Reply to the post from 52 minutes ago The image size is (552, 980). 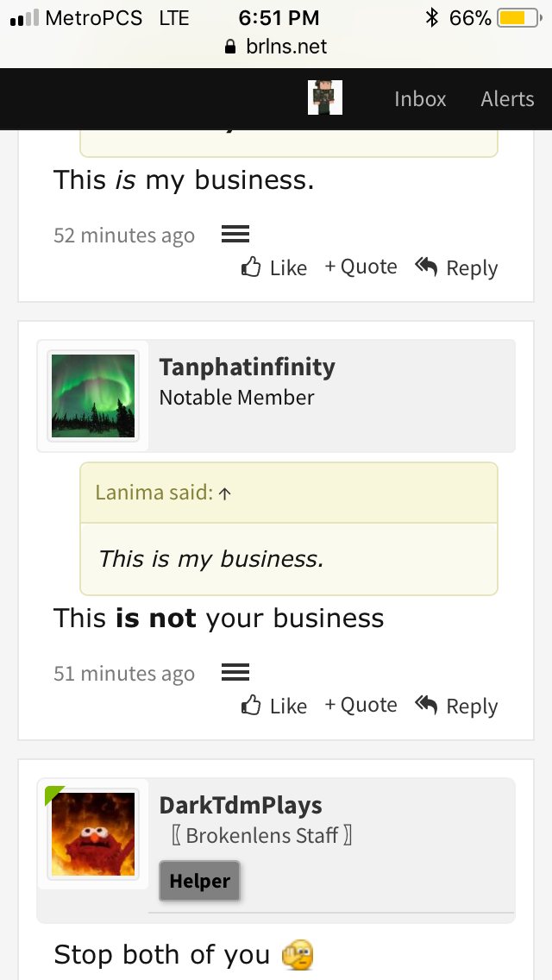[456, 267]
